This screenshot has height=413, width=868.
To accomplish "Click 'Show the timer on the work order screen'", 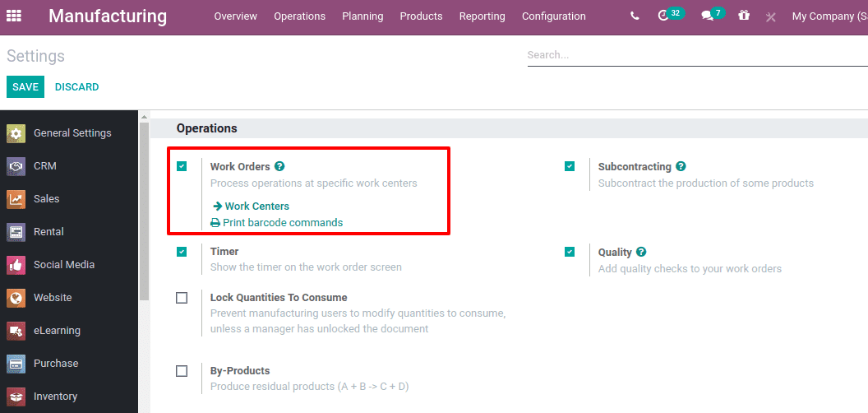I will pos(306,267).
